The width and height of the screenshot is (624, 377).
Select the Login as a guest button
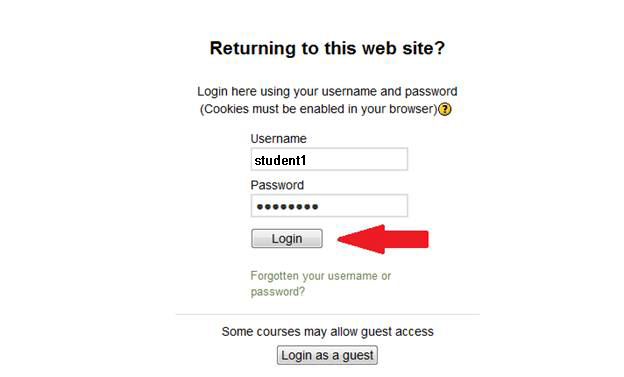point(327,355)
